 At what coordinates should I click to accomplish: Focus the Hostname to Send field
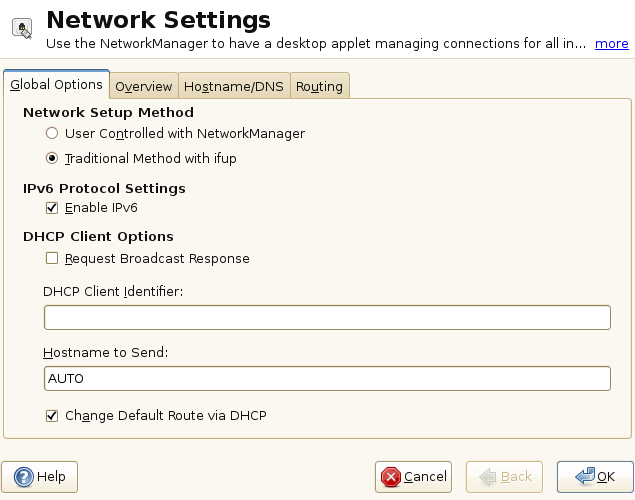[x=327, y=379]
